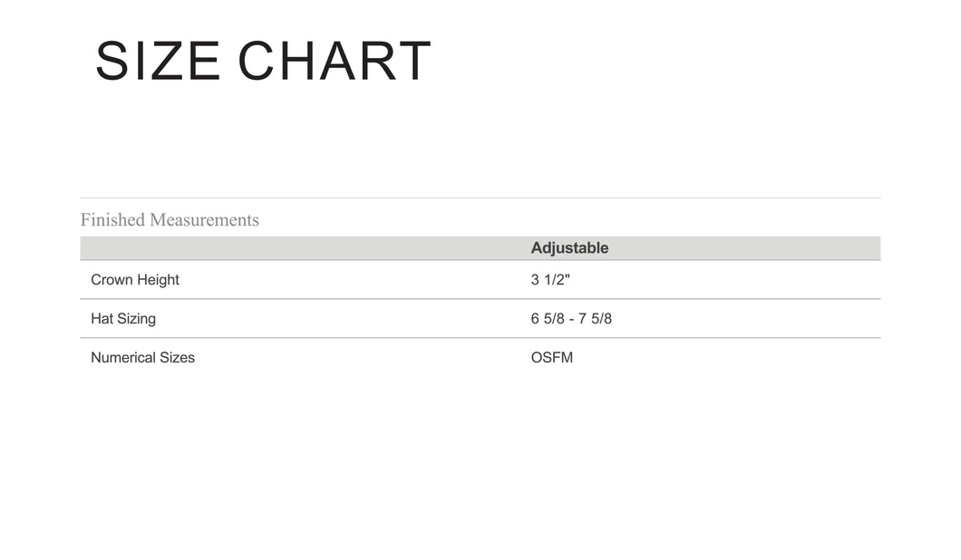The image size is (961, 560).
Task: Select the Crown Height row label
Action: 135,280
